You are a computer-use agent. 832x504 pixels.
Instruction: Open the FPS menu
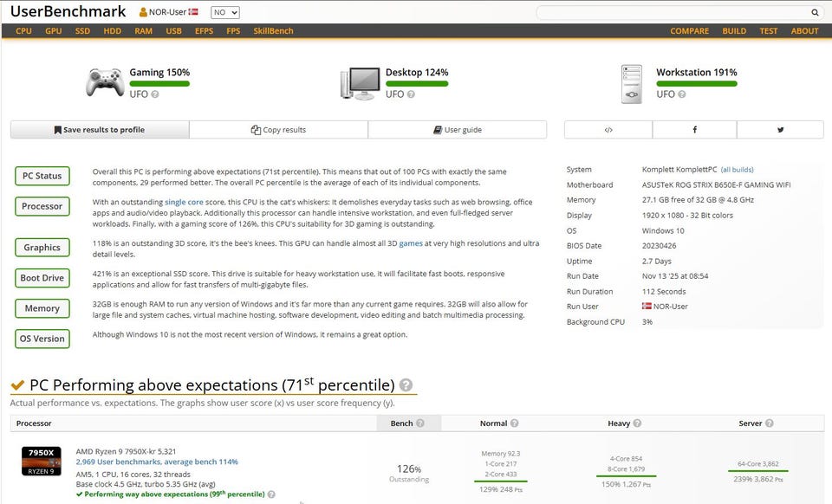[x=233, y=30]
